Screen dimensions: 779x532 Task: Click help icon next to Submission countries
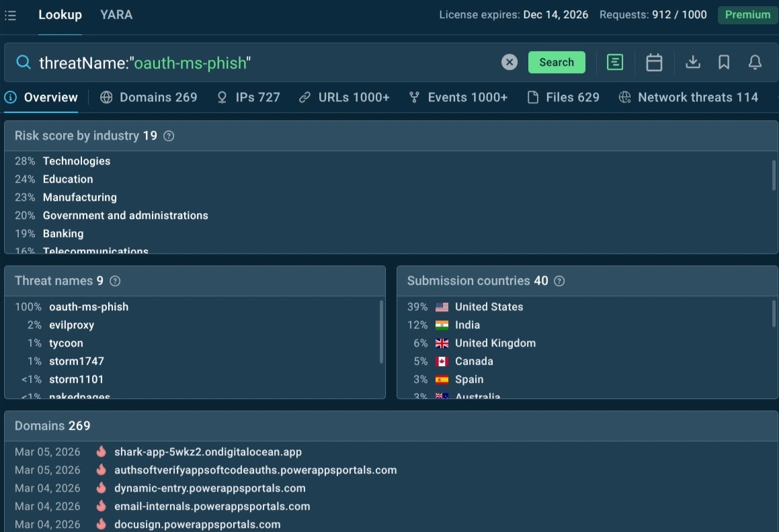coord(559,281)
